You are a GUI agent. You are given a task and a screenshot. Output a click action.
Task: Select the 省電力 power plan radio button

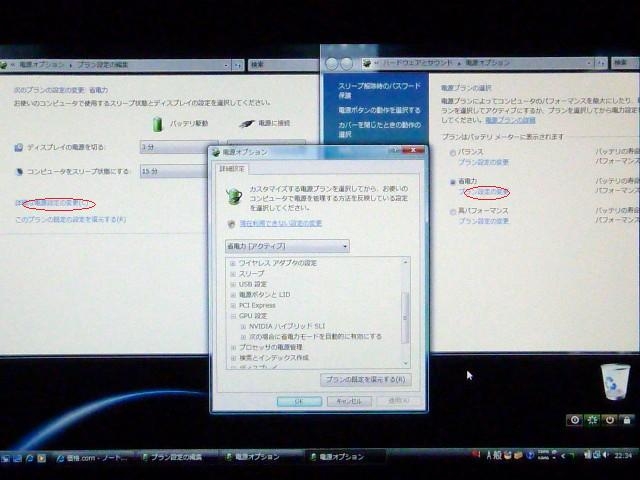click(x=452, y=182)
